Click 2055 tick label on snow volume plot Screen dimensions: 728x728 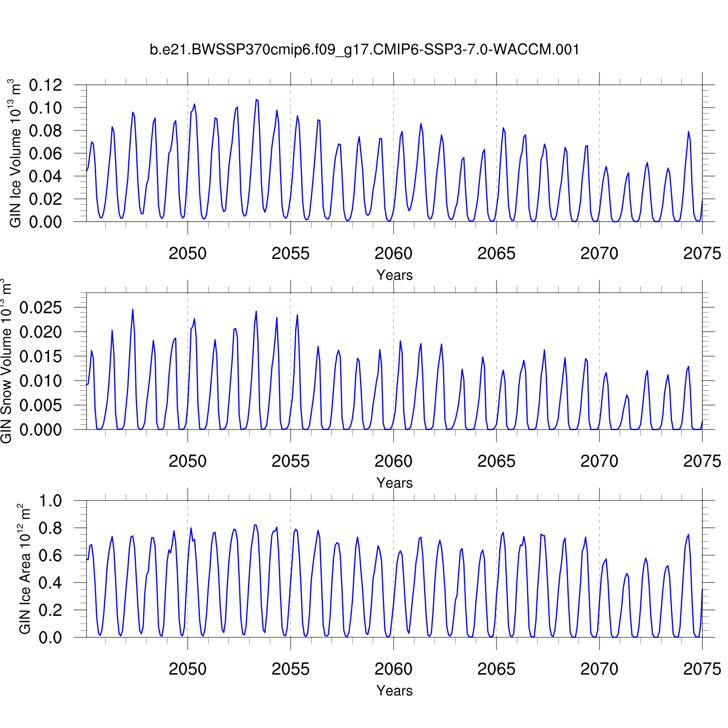pyautogui.click(x=290, y=461)
